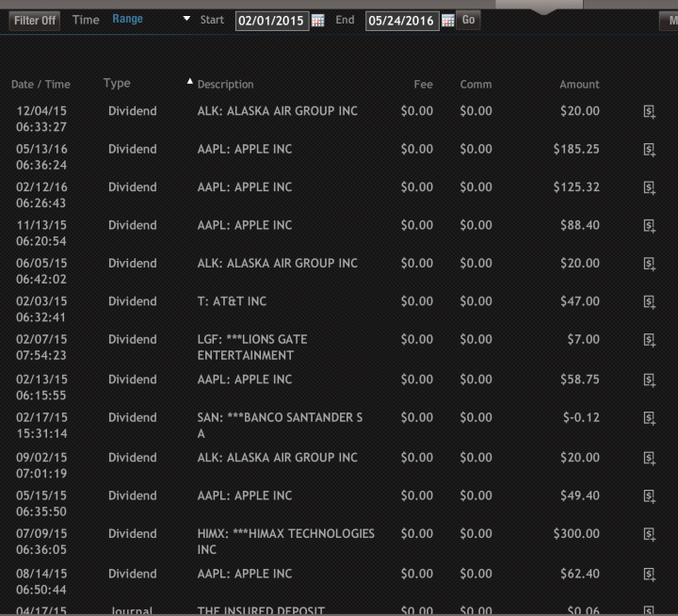Select 'ALK: ALASKA AIR GROUP INC' 12/04/15 description
Screen dimensions: 678x616
tap(277, 111)
